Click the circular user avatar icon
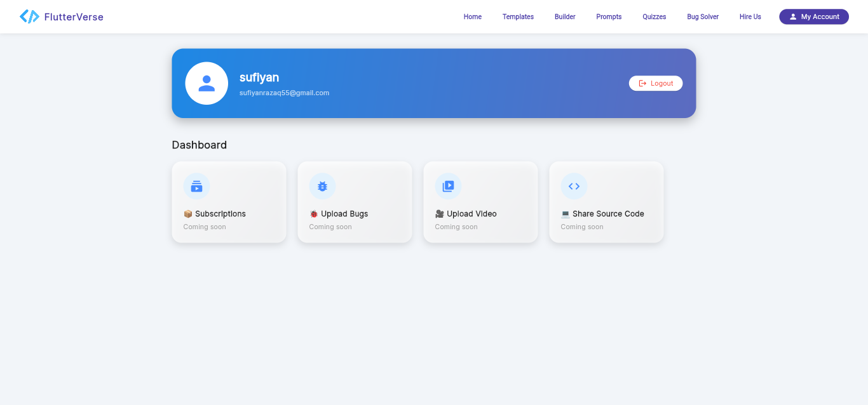The image size is (868, 405). tap(207, 83)
